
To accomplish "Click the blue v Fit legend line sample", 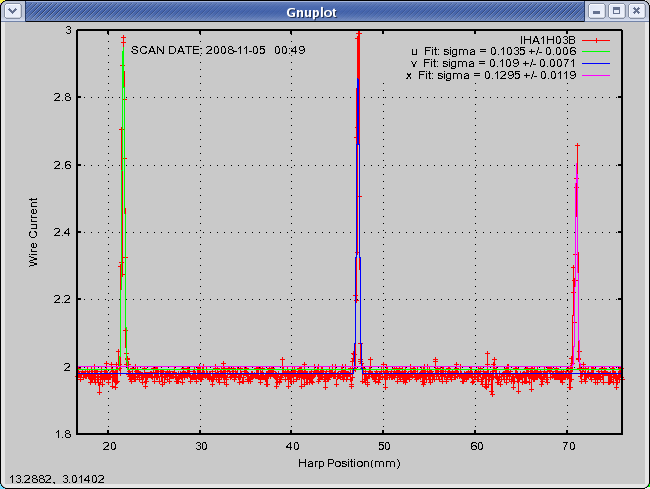I will coord(596,64).
